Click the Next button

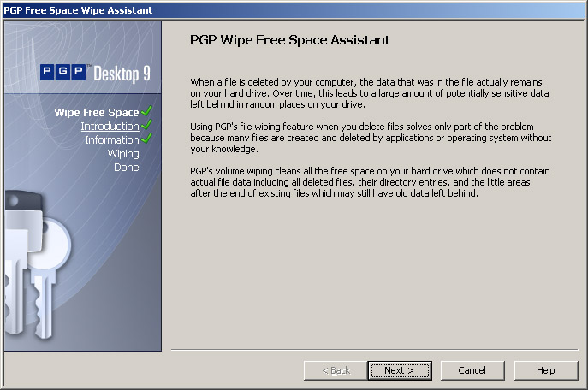pyautogui.click(x=400, y=370)
